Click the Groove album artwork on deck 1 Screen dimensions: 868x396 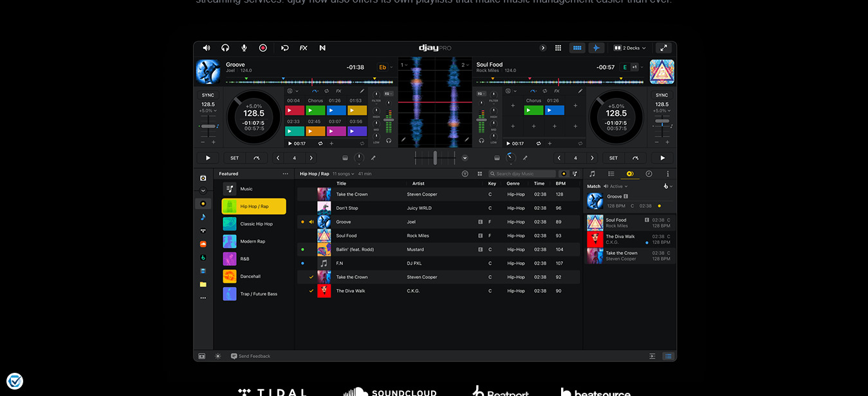[x=208, y=71]
